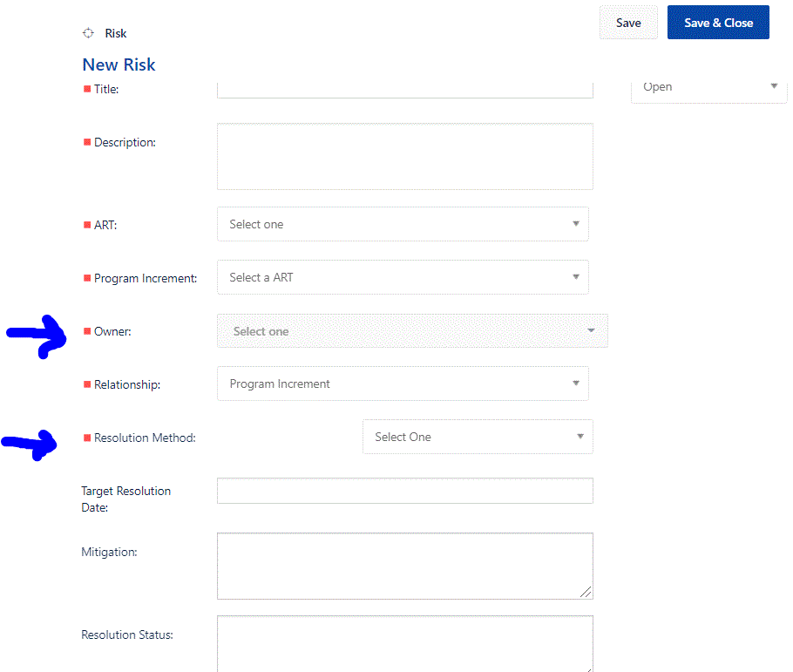
Task: Open the Risk breadcrumb link
Action: (115, 33)
